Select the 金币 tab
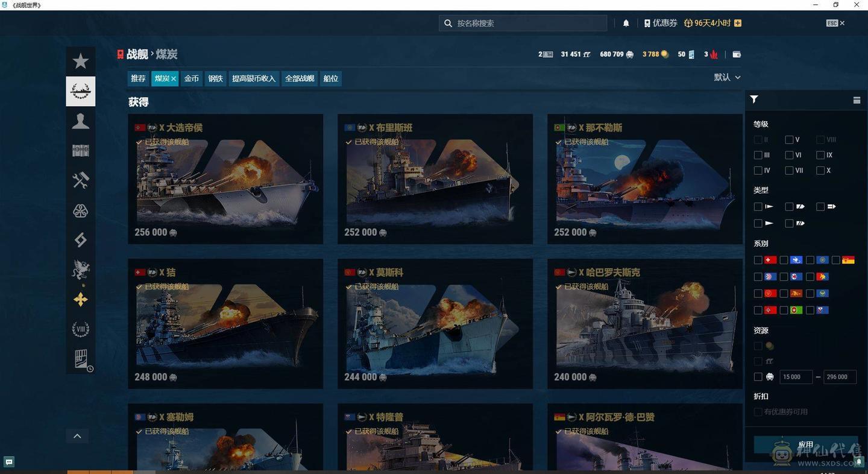868x474 pixels. click(191, 78)
